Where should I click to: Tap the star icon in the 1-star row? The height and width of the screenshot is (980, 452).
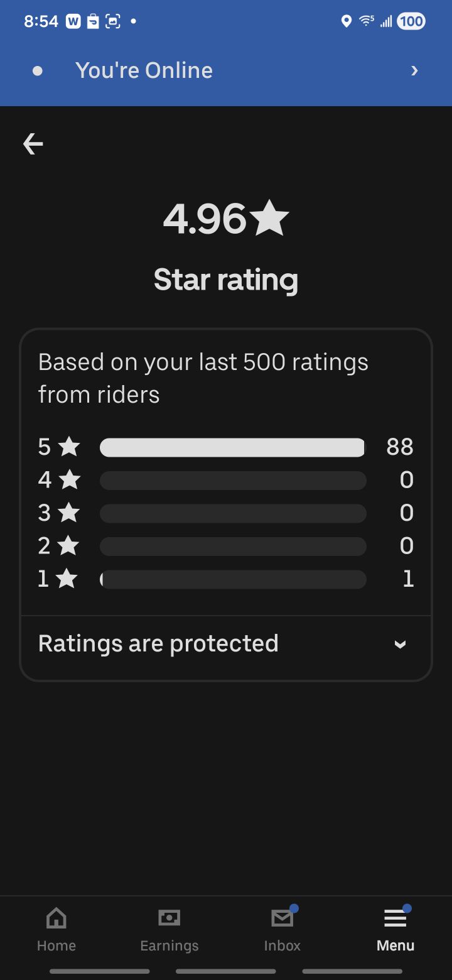pos(67,579)
